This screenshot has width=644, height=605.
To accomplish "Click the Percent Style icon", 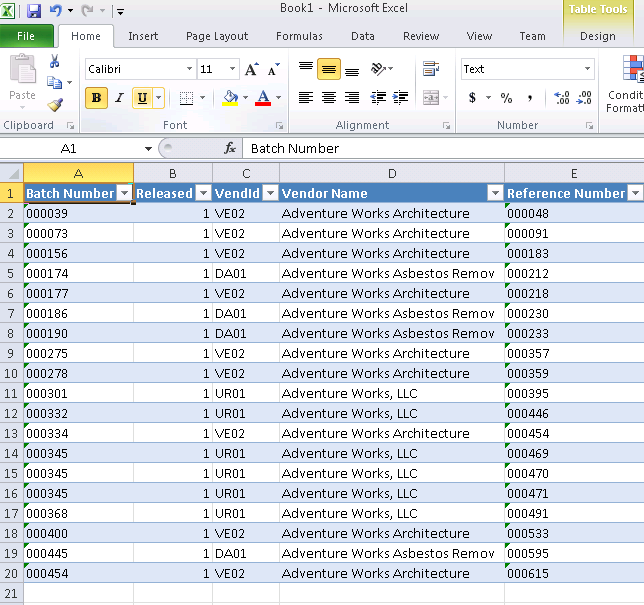I will (x=506, y=98).
